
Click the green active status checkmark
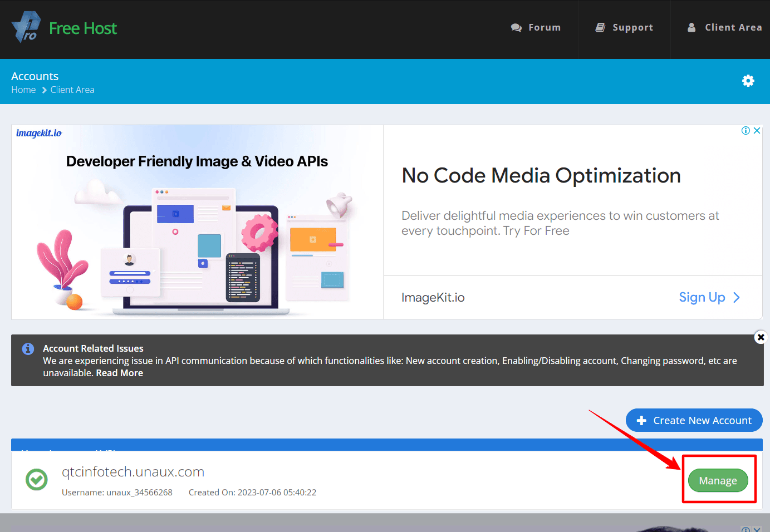click(x=37, y=479)
